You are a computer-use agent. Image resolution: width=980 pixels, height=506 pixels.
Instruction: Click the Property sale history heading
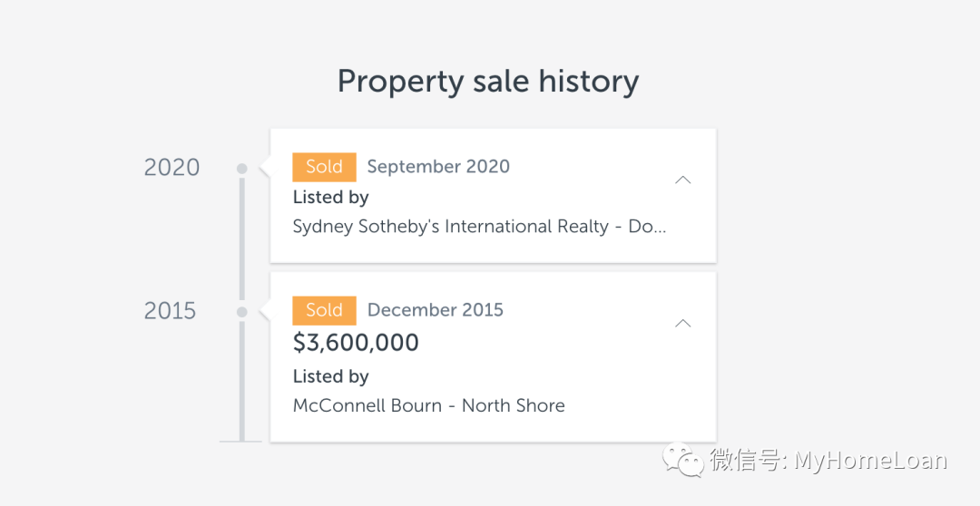[x=488, y=82]
